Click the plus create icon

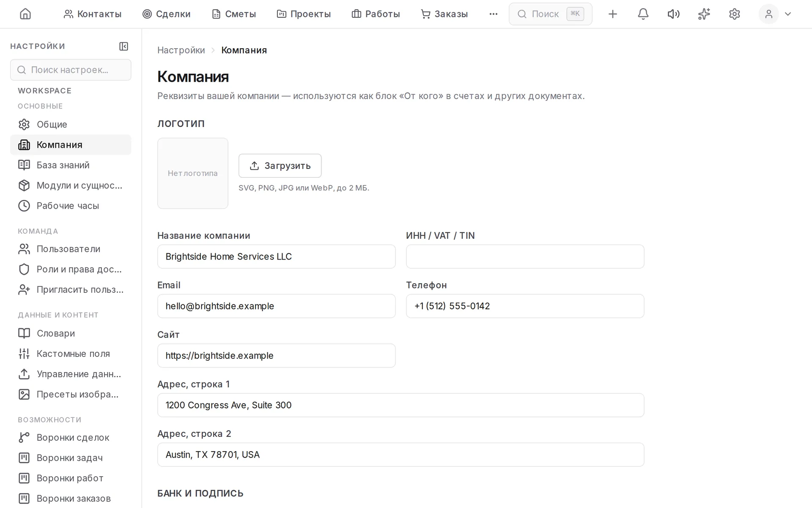612,14
